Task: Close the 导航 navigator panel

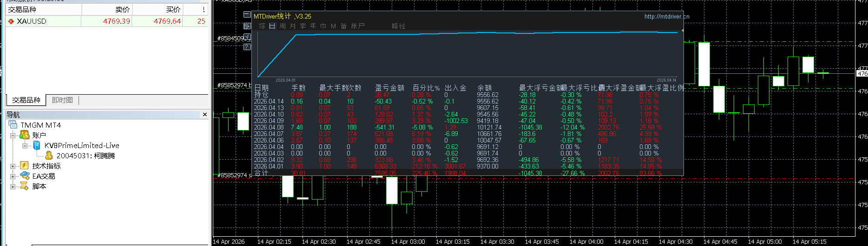Action: tap(205, 114)
